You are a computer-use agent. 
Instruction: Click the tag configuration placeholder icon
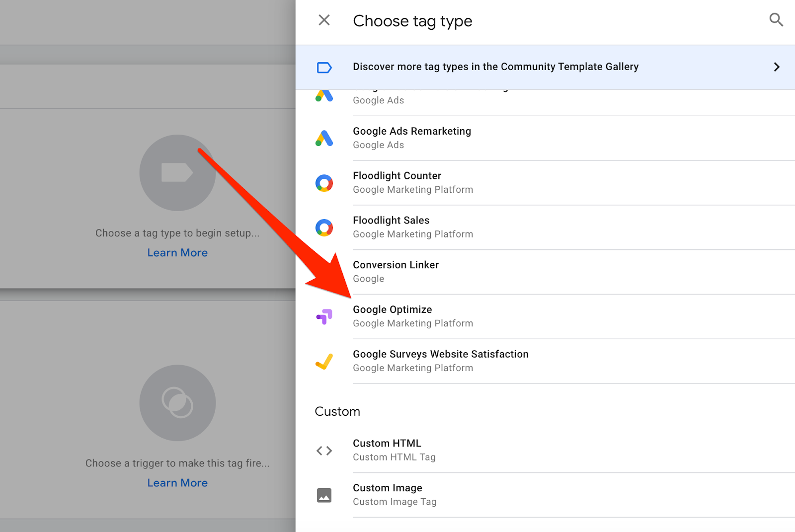(177, 173)
